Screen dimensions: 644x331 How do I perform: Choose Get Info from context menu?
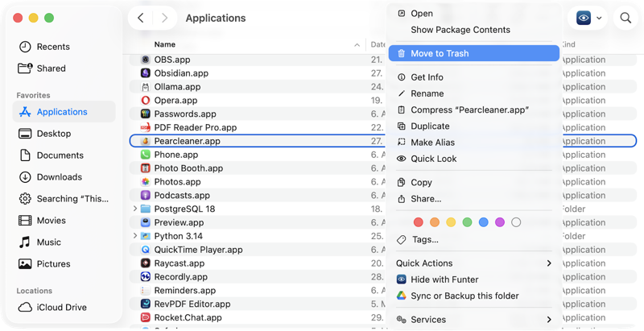427,77
